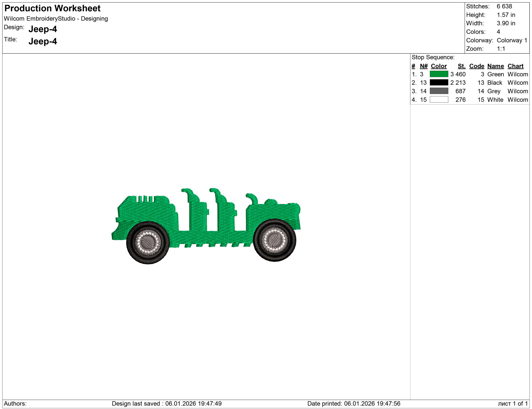Click the Production Worksheet heading
The width and height of the screenshot is (532, 409).
coord(52,8)
